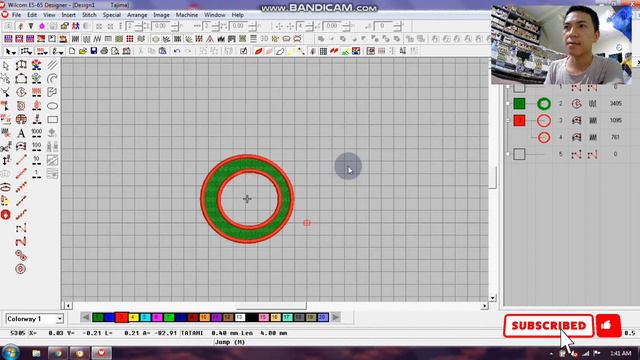The height and width of the screenshot is (360, 640).
Task: Click the Open folder icon in toolbar
Action: pos(83,51)
